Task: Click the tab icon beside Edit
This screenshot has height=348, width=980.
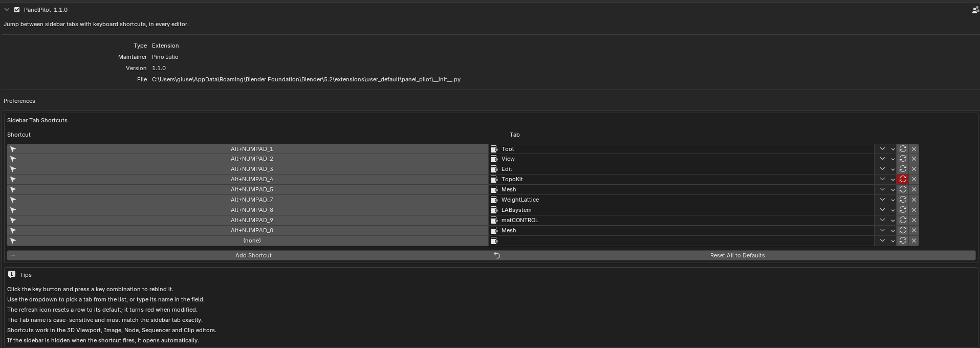Action: [x=494, y=169]
